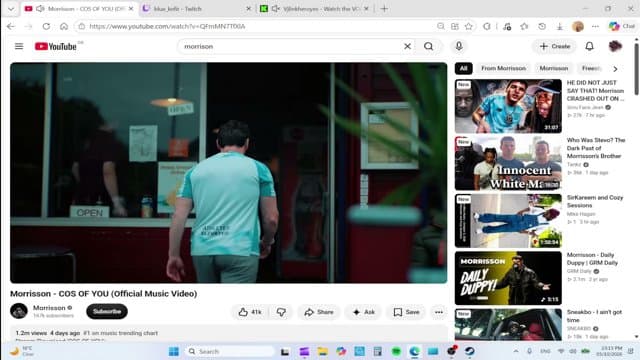Switch to the third 'Watch the' browser tab
Screen dimensions: 640x360
tap(314, 9)
